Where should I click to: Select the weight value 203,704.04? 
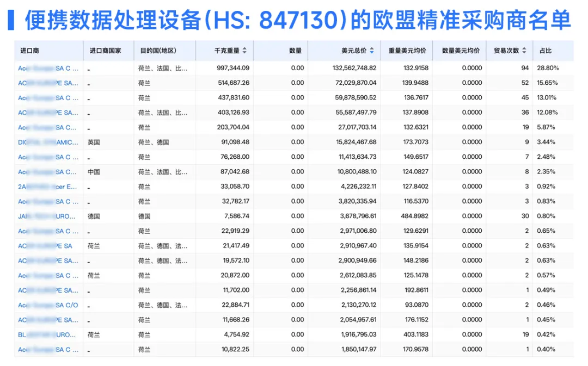coord(233,127)
